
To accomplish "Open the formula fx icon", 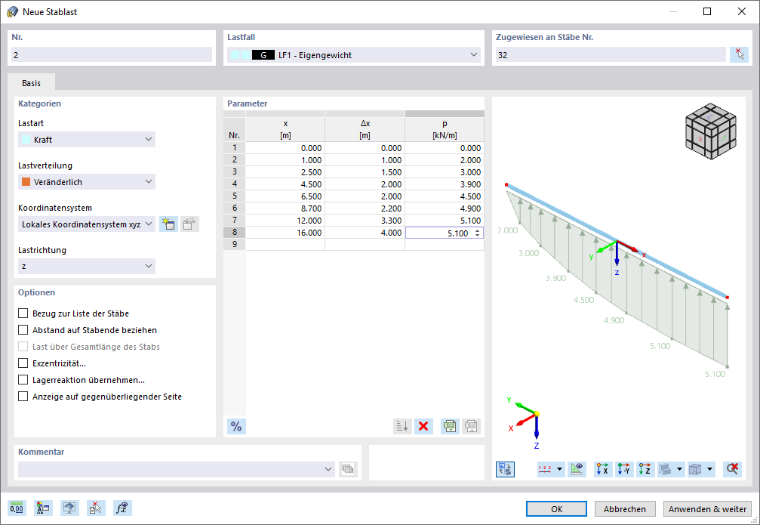I will click(122, 508).
